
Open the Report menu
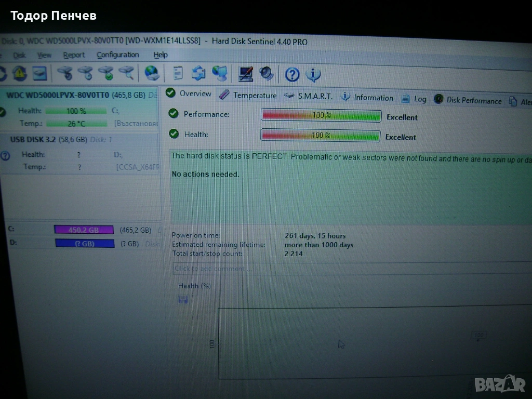pyautogui.click(x=74, y=55)
